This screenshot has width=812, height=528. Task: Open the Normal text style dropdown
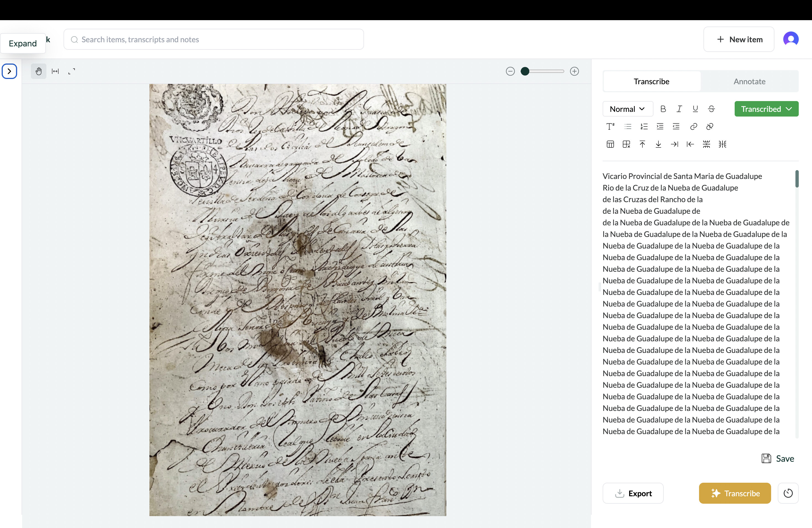pos(627,109)
